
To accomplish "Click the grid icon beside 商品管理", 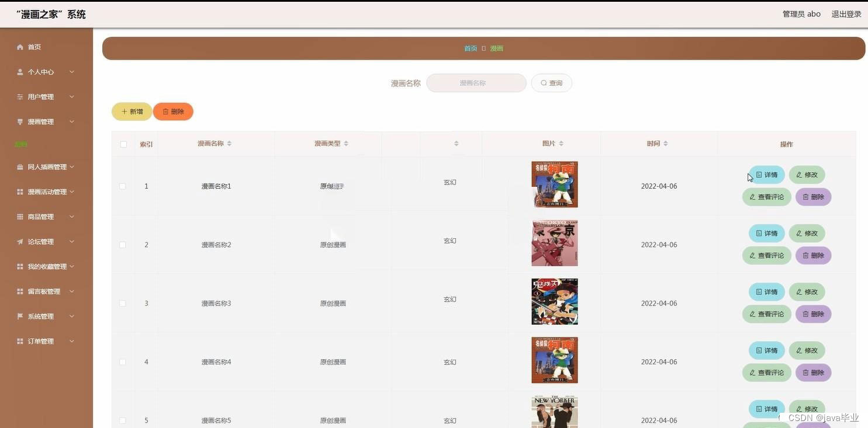I will (x=20, y=217).
